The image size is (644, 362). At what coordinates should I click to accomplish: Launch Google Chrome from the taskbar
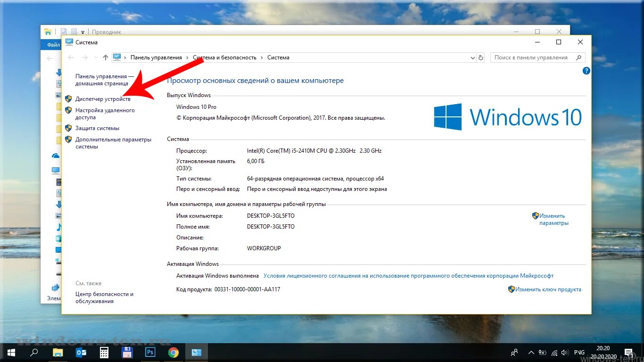point(173,352)
